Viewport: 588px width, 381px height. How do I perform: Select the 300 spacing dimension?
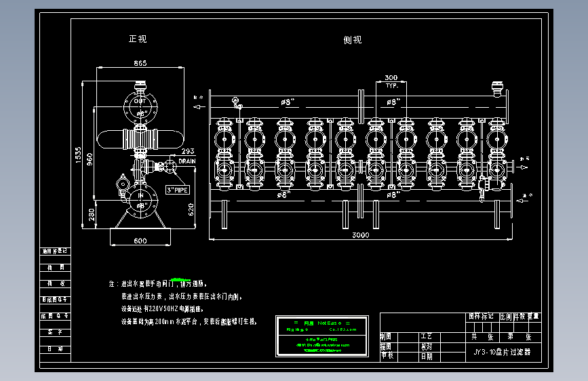coord(391,78)
